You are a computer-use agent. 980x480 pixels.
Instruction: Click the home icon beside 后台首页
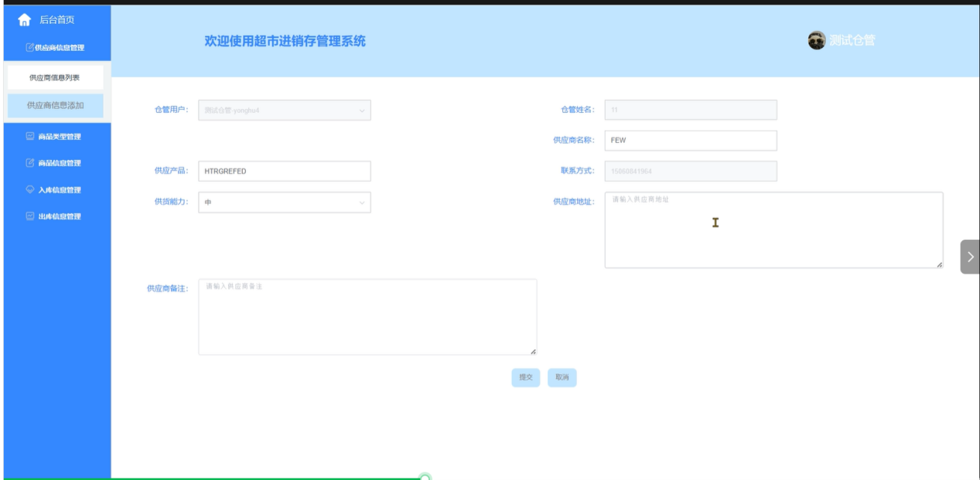24,19
